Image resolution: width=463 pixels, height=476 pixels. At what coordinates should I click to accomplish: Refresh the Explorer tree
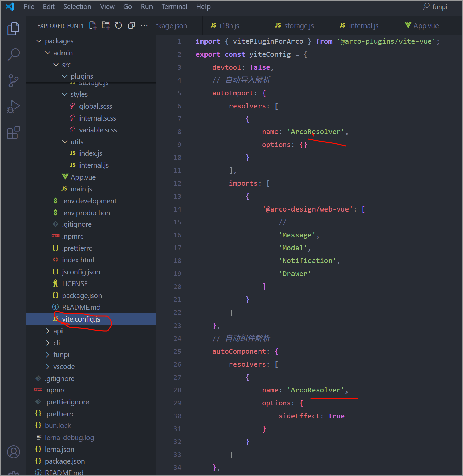point(119,25)
